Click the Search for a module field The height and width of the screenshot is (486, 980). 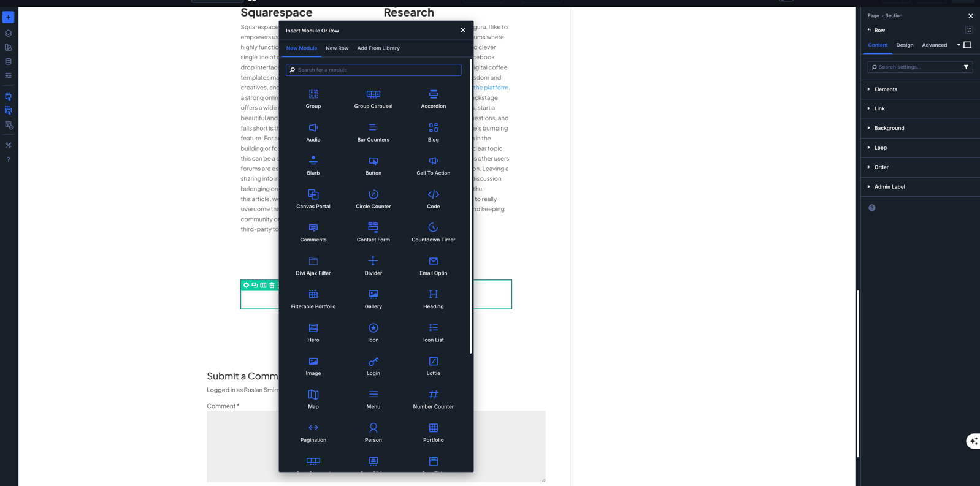[373, 70]
